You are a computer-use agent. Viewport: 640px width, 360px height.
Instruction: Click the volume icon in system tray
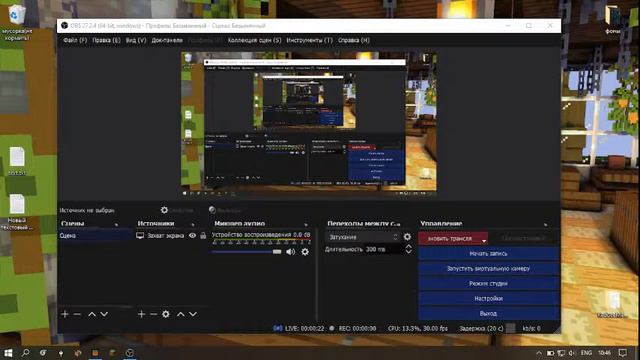click(571, 353)
